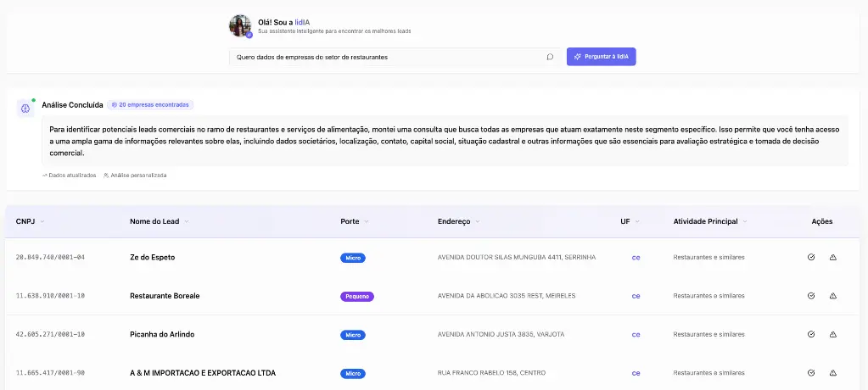Click the lidIA assistant avatar photo
868x390 pixels.
(240, 26)
